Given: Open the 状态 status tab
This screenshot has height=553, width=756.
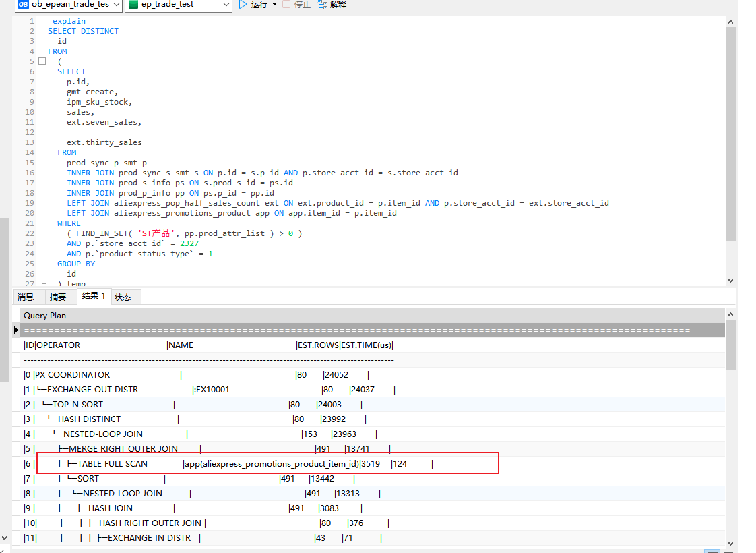Looking at the screenshot, I should tap(123, 296).
